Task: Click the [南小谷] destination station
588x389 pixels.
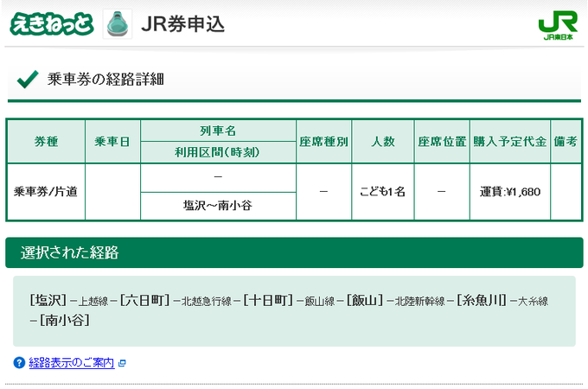Action: [65, 321]
